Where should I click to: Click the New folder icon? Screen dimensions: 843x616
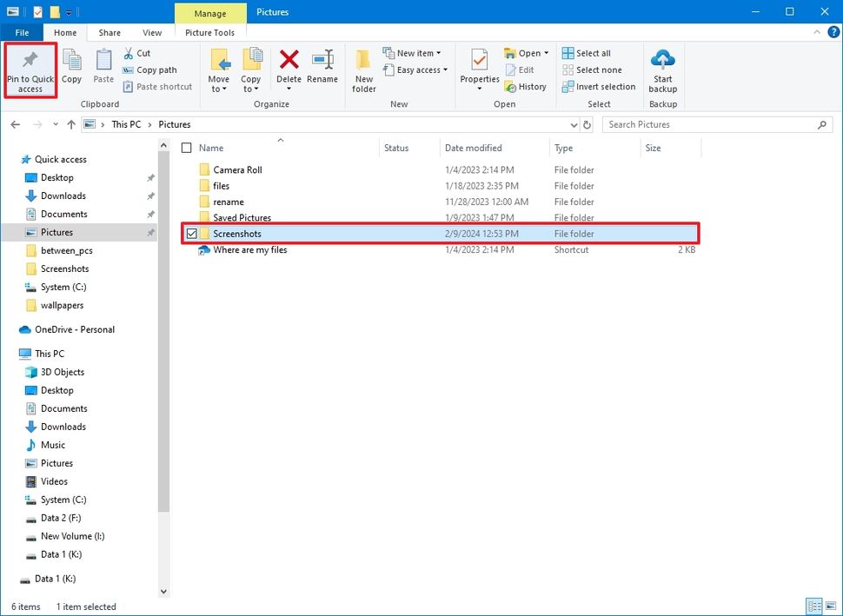pyautogui.click(x=363, y=70)
